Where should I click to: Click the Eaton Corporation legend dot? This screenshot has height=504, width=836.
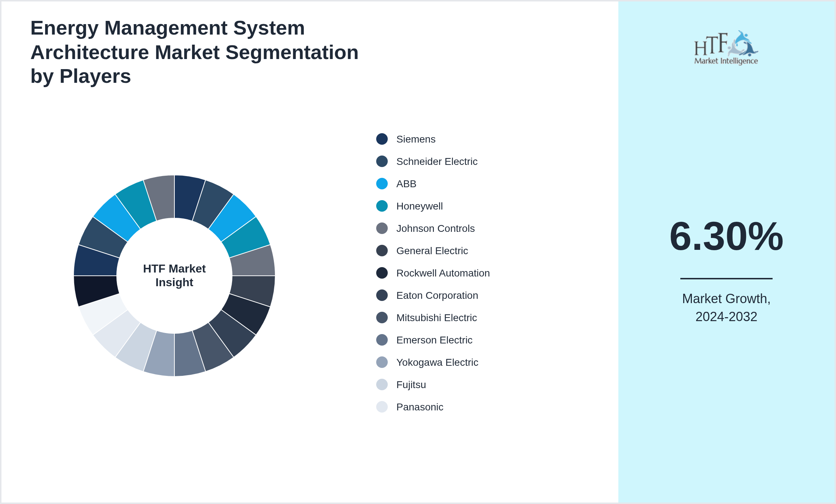[x=382, y=295]
